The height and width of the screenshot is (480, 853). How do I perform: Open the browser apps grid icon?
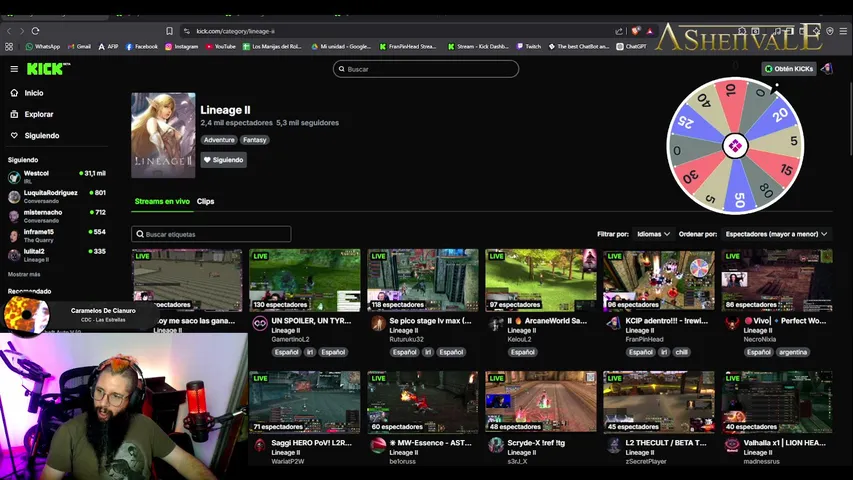click(9, 47)
